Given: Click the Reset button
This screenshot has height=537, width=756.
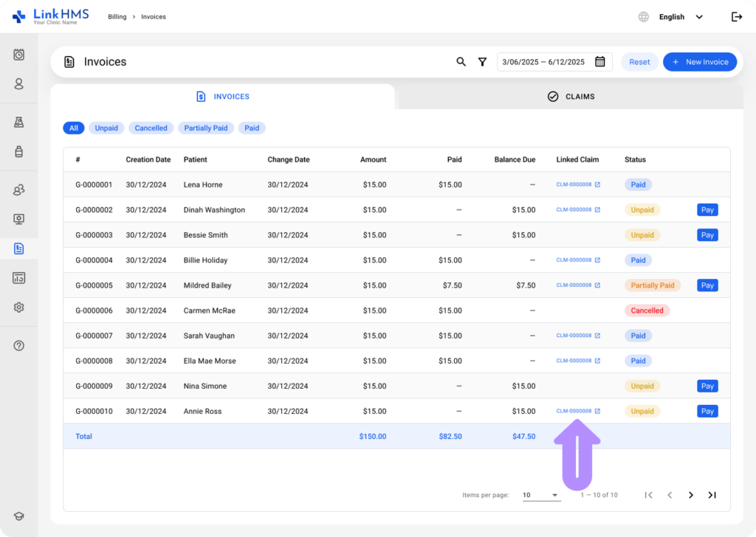Looking at the screenshot, I should click(x=639, y=62).
